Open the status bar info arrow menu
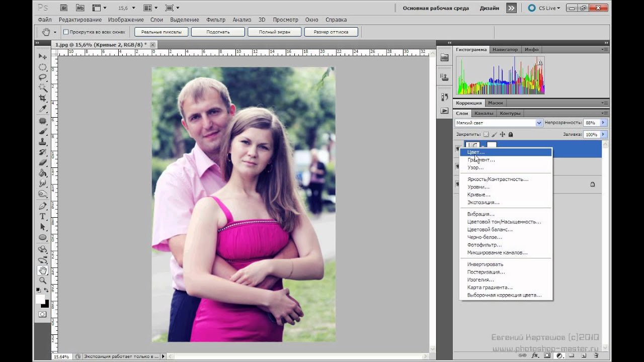Viewport: 644px width, 362px height. pyautogui.click(x=163, y=356)
